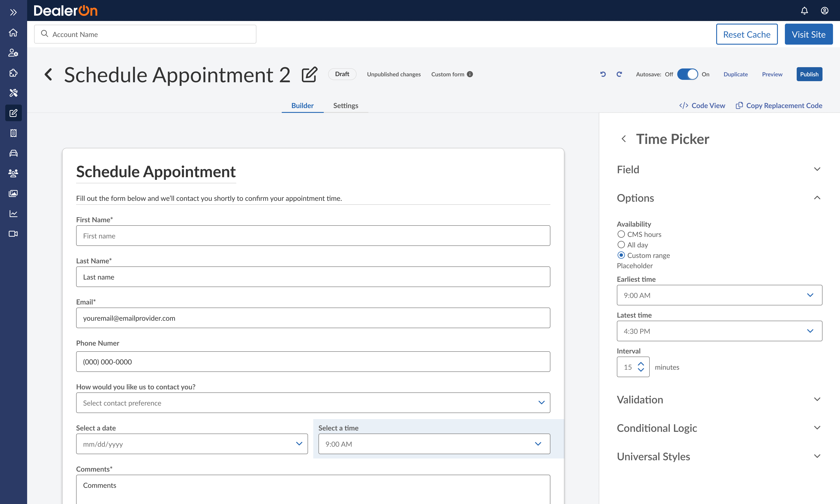The image size is (840, 504).
Task: Open the puzzle piece plugins sidebar icon
Action: [x=13, y=73]
